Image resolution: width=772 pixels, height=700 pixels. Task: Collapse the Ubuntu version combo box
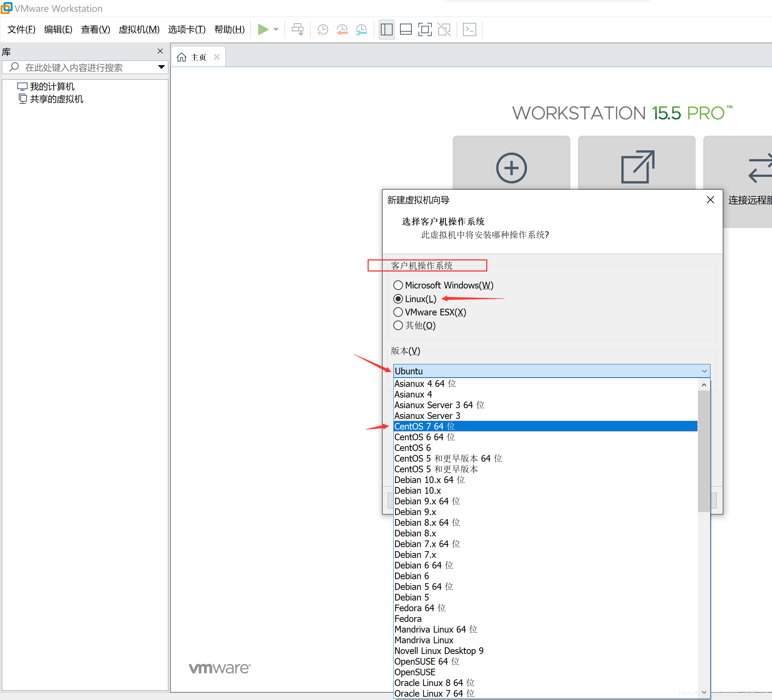(x=704, y=371)
